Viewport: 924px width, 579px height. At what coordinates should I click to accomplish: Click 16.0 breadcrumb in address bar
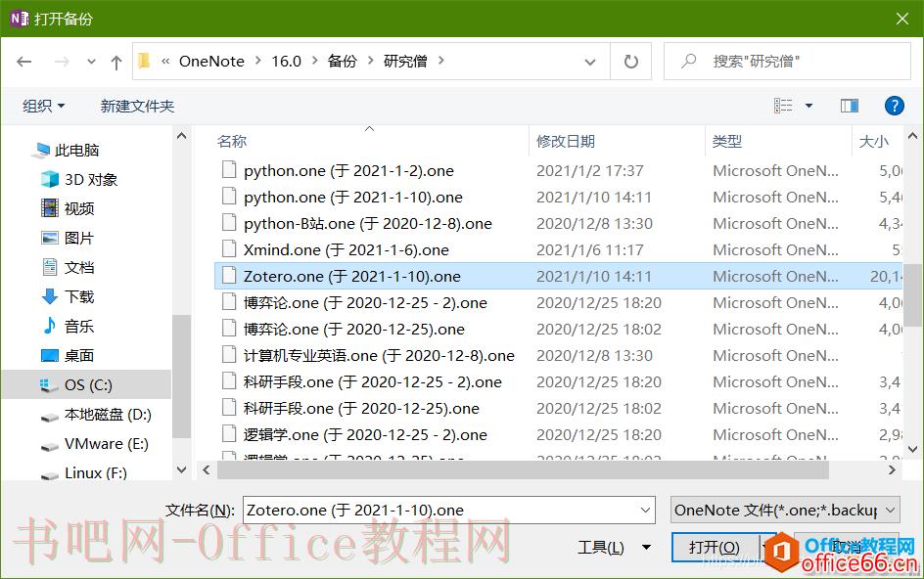click(287, 62)
